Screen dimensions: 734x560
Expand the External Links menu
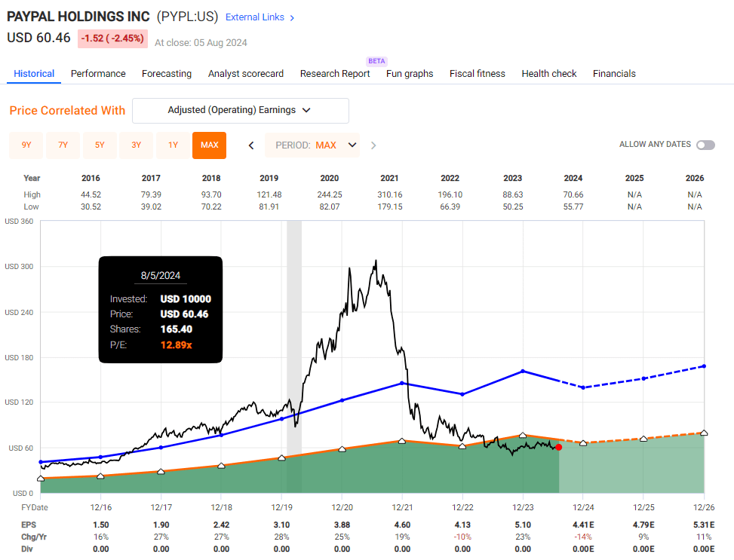click(x=260, y=17)
